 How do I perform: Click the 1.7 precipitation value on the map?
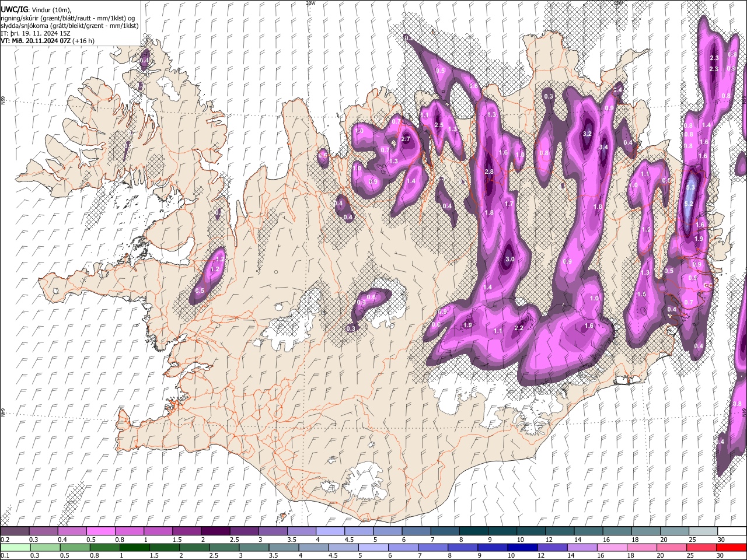click(x=509, y=204)
